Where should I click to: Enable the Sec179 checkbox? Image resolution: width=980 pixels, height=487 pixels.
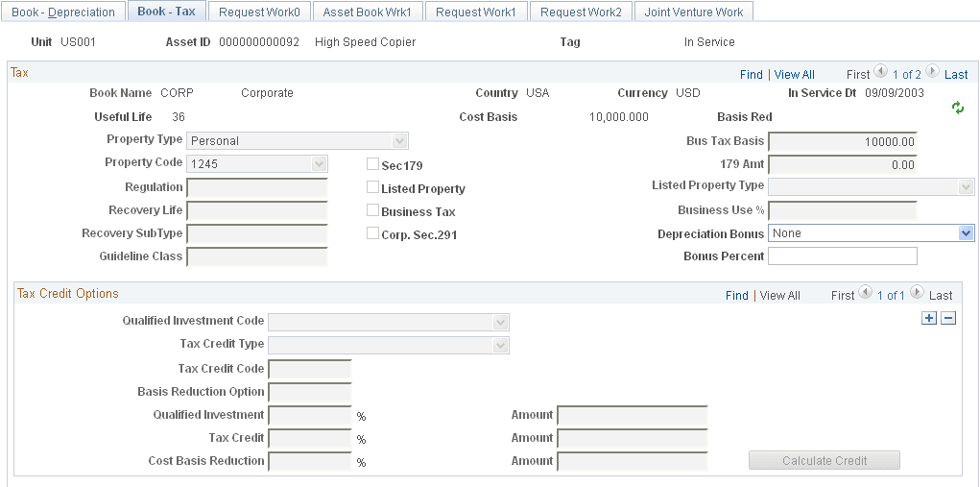click(372, 164)
